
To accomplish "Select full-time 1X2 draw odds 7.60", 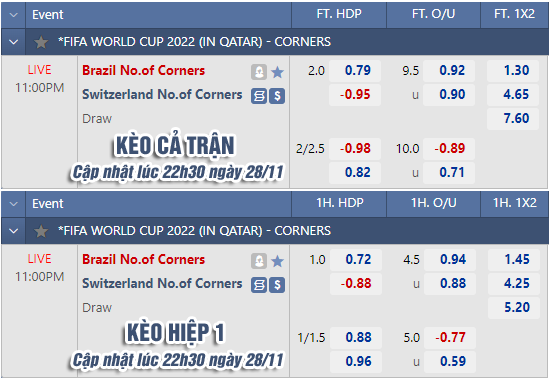I will 513,118.
